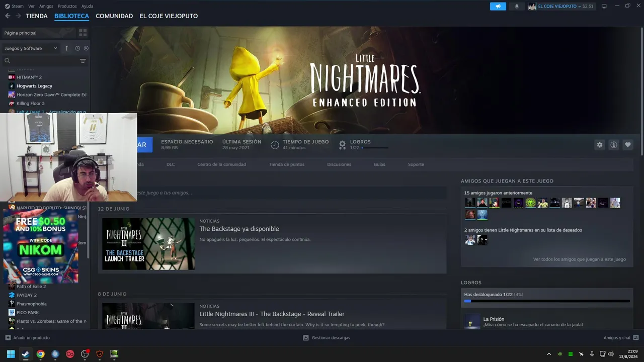Go back with the left navigation arrow
Screen dimensions: 644x362
pos(8,16)
